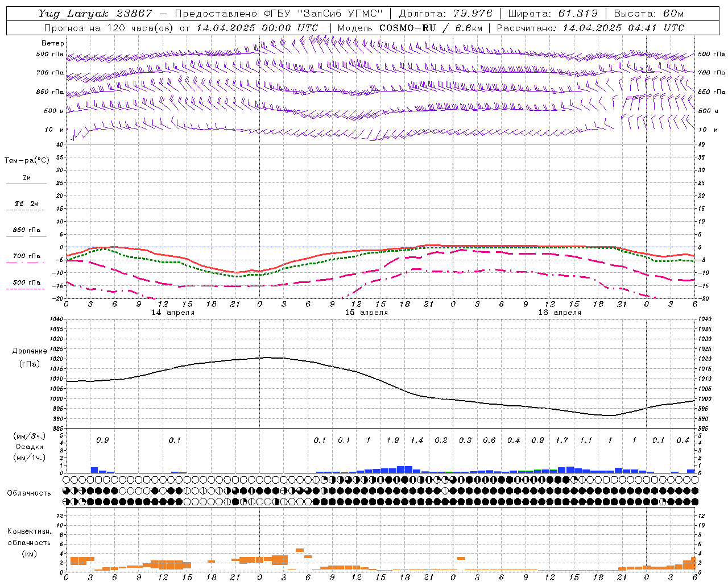
Task: Click the Облачность cloud cover label
Action: click(29, 493)
